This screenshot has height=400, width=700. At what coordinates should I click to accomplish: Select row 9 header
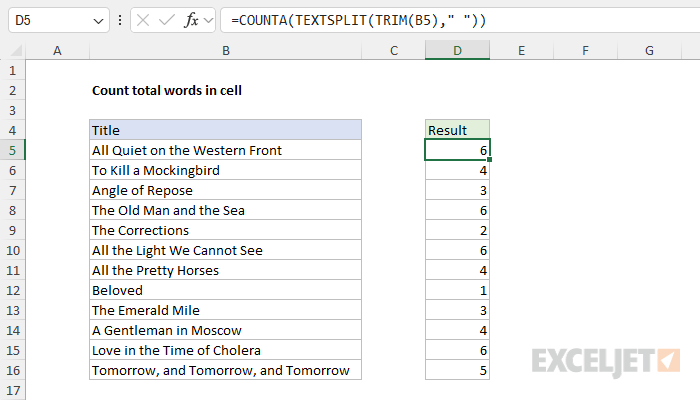(x=12, y=230)
